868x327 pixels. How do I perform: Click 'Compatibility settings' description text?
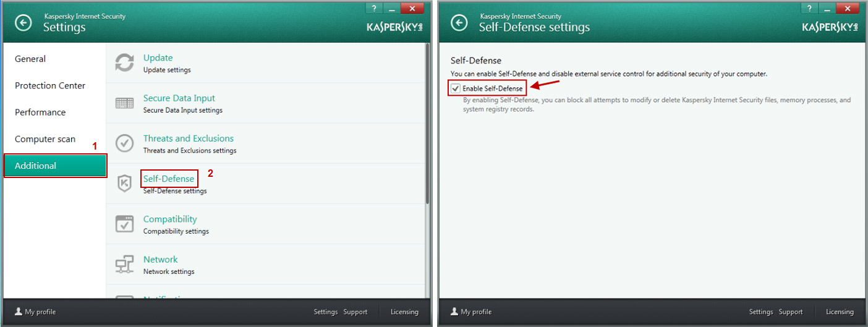pos(176,231)
